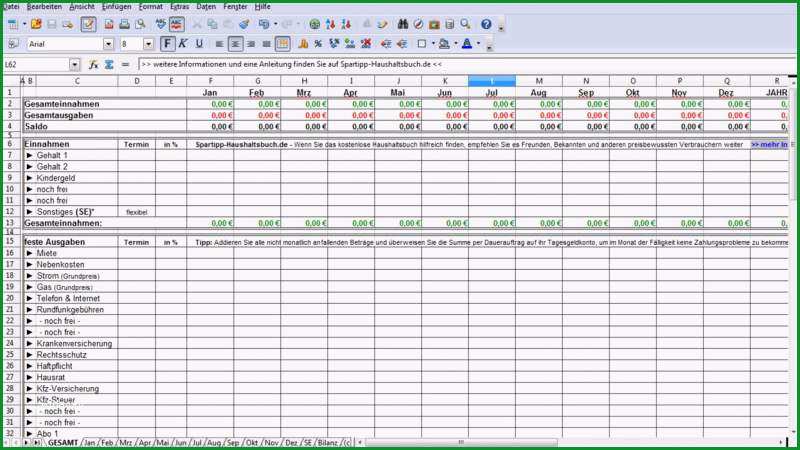This screenshot has width=800, height=450.
Task: Open OpenOffice Help
Action: (x=486, y=24)
